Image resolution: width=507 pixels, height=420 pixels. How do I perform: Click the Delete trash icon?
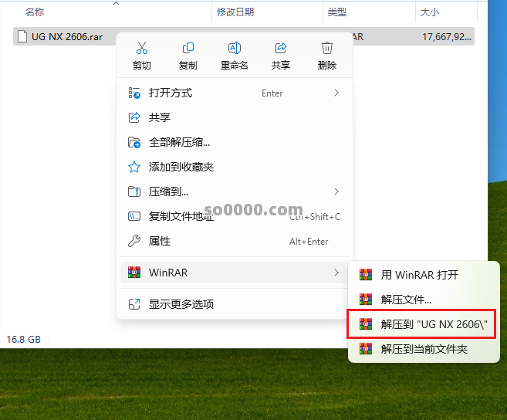point(327,48)
